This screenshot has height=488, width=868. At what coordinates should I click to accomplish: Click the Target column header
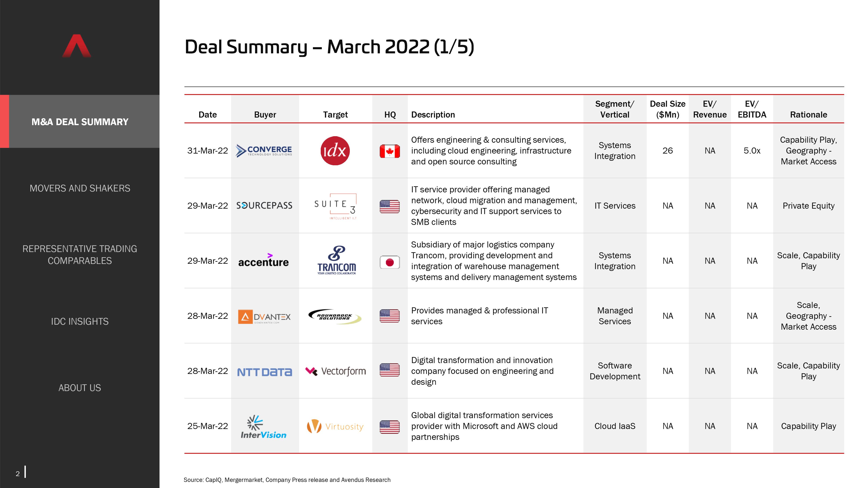tap(335, 115)
